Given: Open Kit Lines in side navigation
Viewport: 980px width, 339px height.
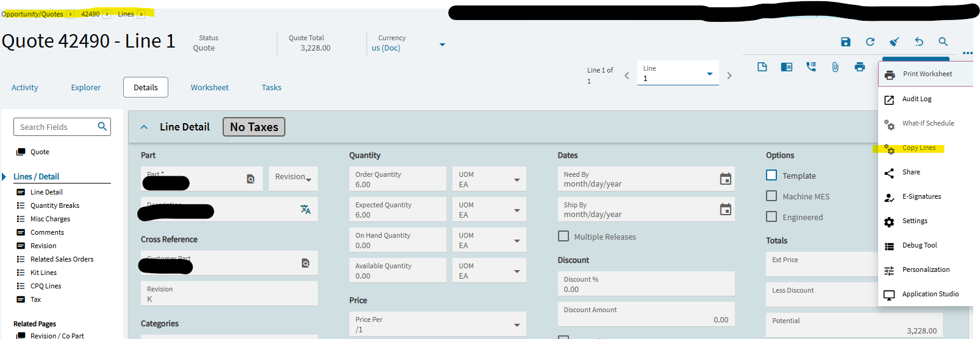Looking at the screenshot, I should pos(43,273).
